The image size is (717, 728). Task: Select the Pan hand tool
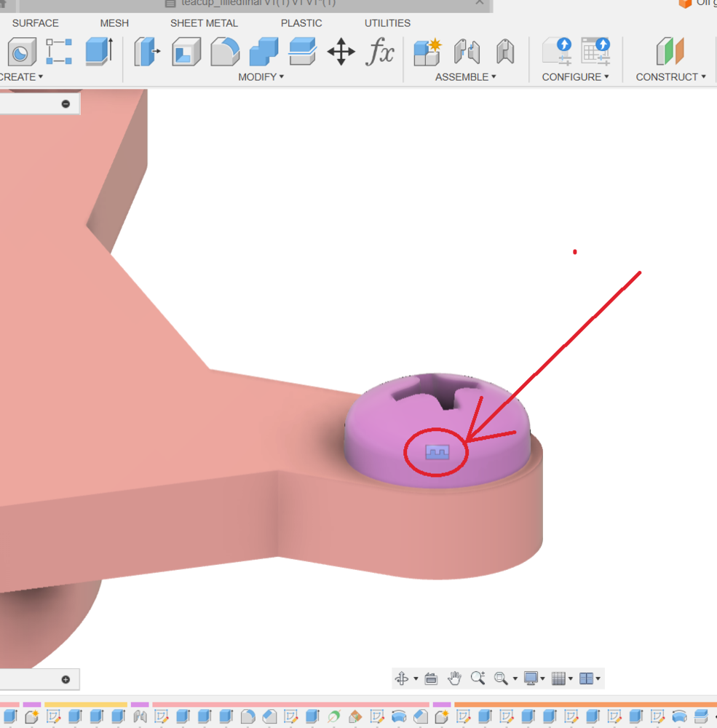point(454,678)
